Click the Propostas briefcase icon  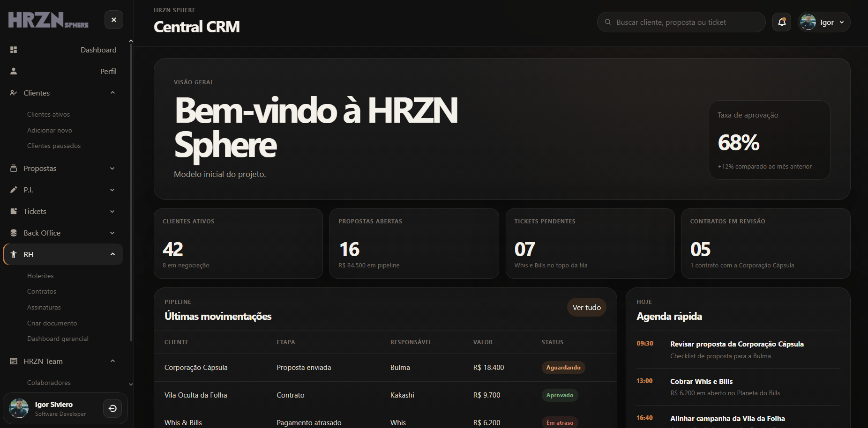tap(14, 168)
